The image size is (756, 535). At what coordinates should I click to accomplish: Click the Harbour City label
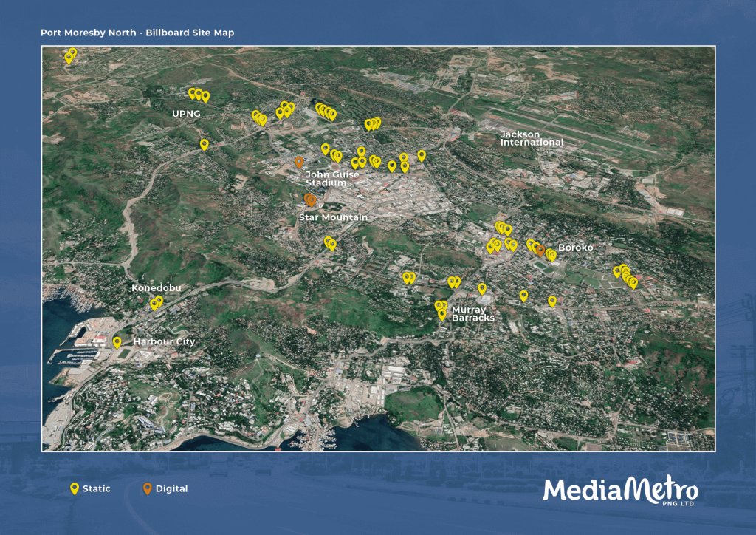(164, 342)
